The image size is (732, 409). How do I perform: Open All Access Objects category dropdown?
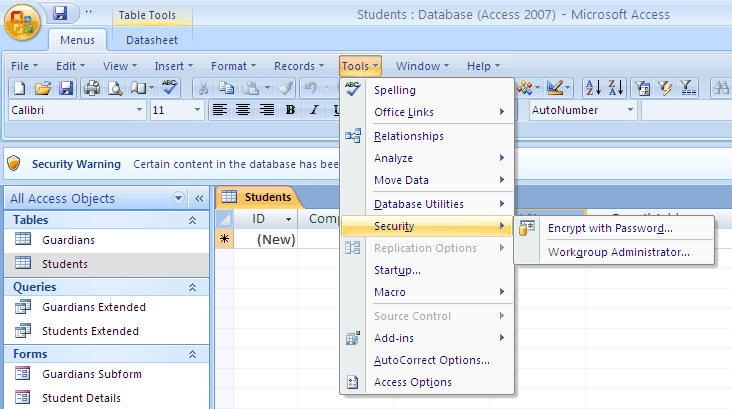click(x=178, y=198)
